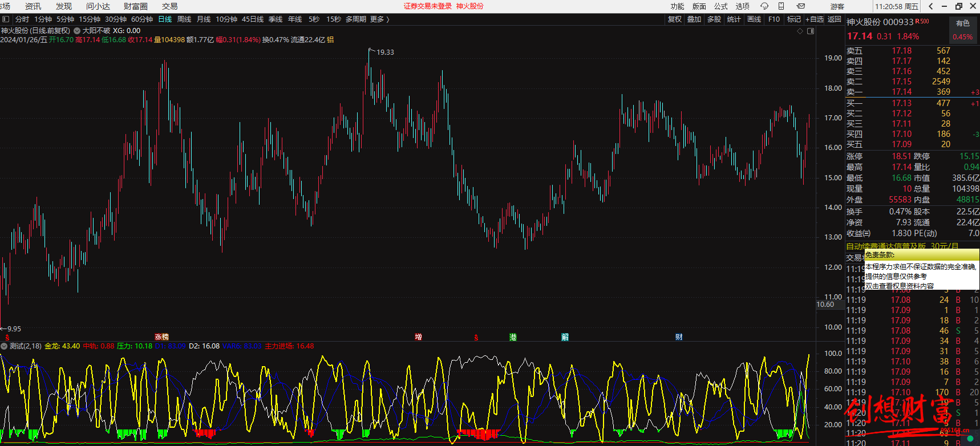Expand 更多 period options
The image size is (980, 446).
tap(380, 19)
